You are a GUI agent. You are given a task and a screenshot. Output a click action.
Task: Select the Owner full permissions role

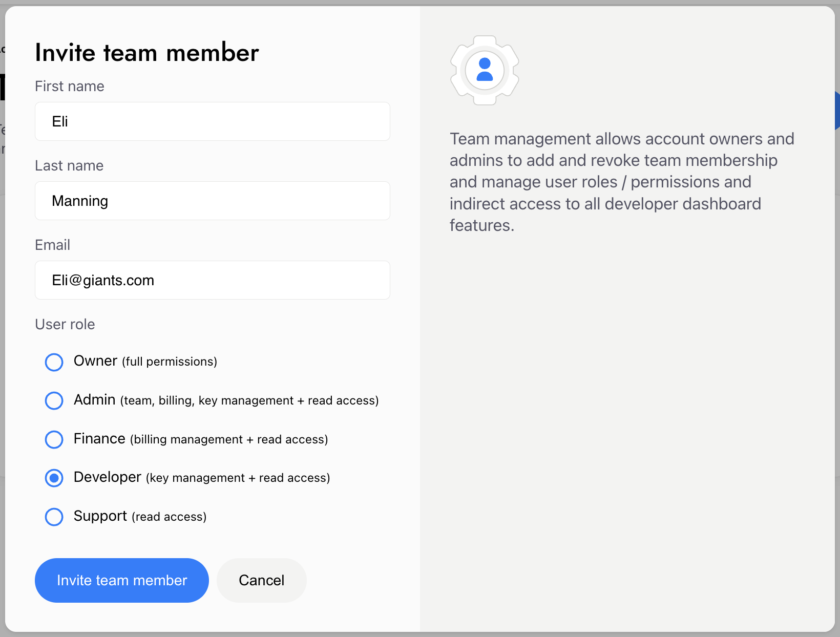(x=54, y=362)
